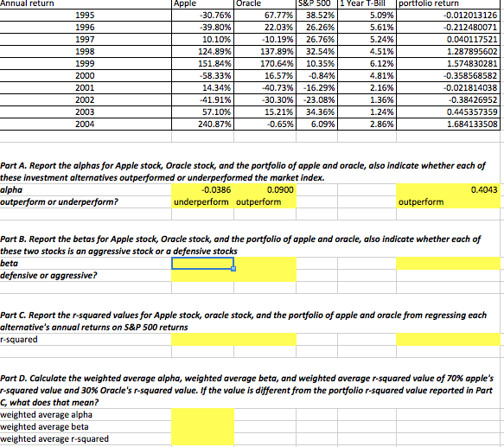Click S&P 500 2000 return -0.84%
Screen dimensions: 504x447
point(316,75)
